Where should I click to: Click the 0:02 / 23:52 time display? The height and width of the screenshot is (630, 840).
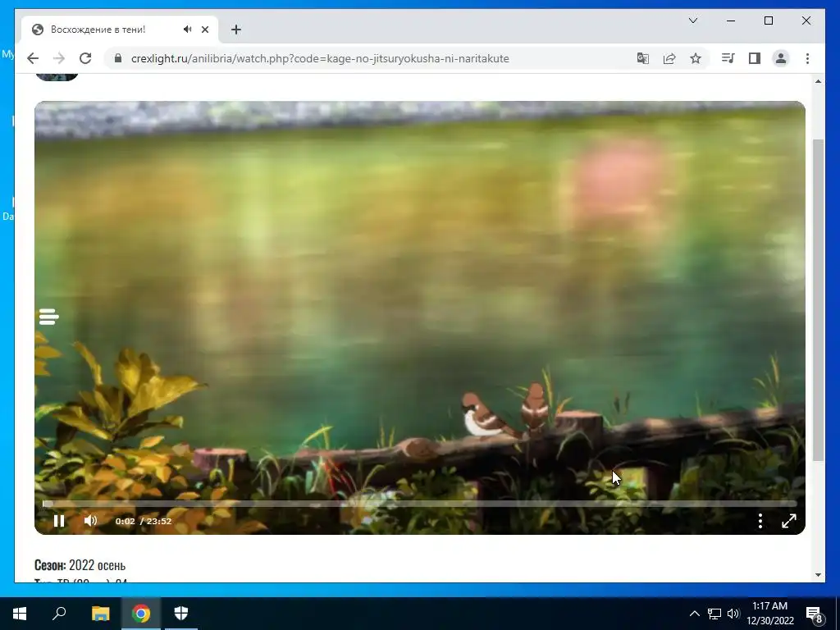144,521
